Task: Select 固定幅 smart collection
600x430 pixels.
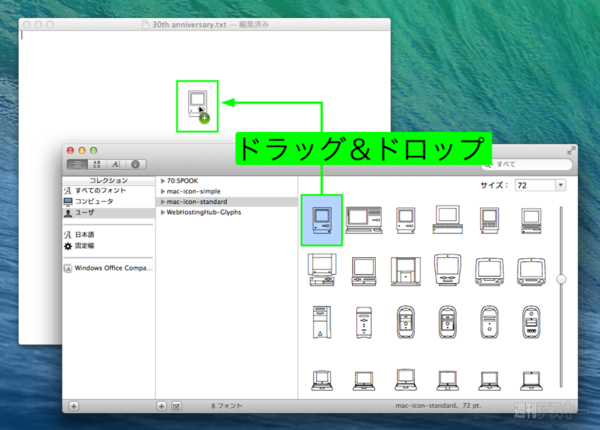Action: [109, 246]
